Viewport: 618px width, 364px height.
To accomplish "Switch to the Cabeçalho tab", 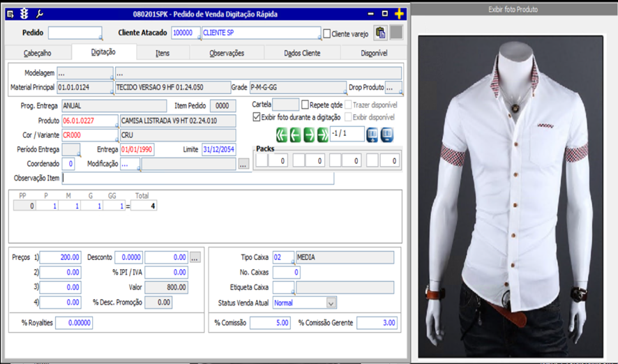I will 38,53.
